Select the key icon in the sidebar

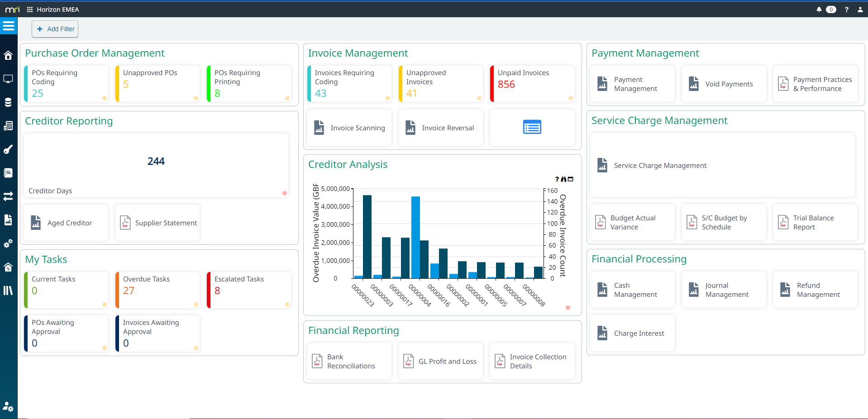tap(8, 149)
